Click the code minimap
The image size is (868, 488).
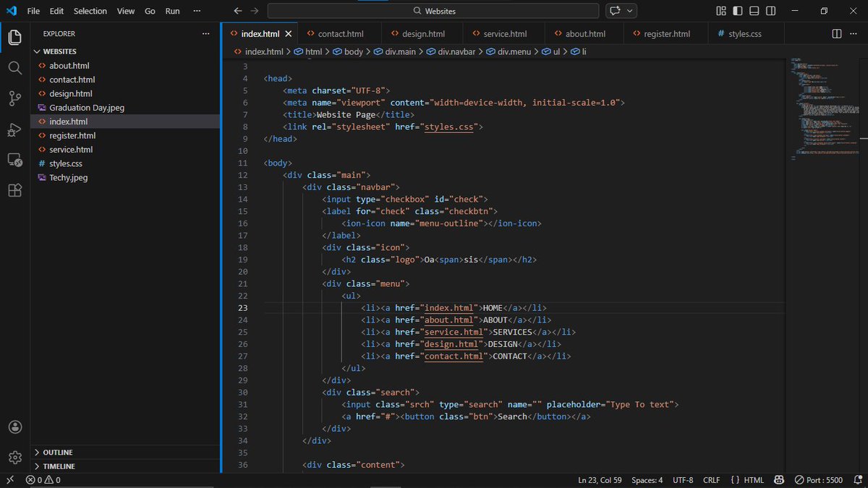tap(825, 108)
